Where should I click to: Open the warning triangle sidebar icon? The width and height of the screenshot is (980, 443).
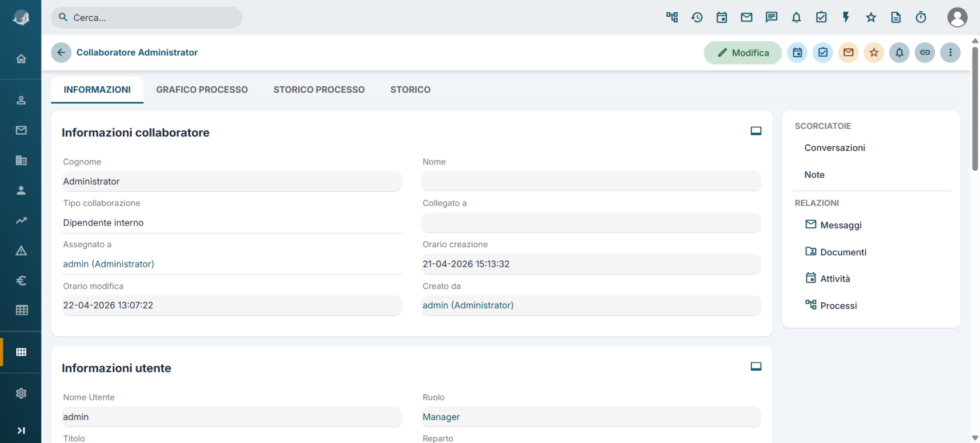click(21, 251)
